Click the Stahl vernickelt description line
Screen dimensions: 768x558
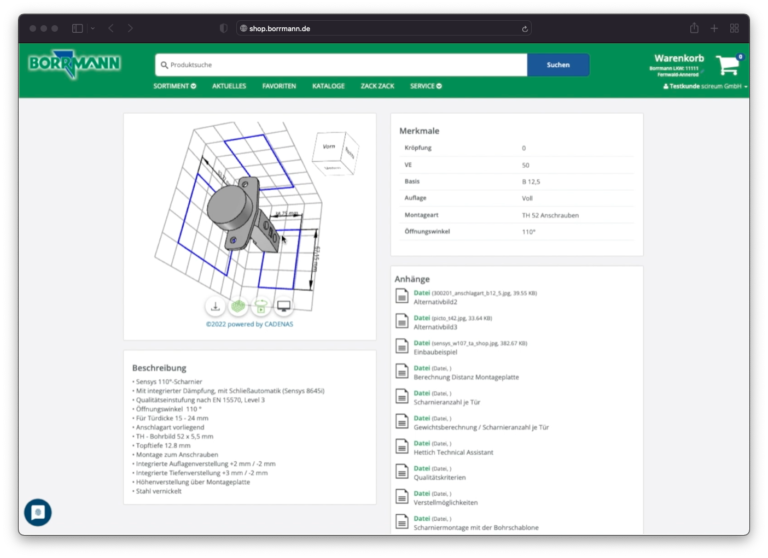(x=157, y=491)
